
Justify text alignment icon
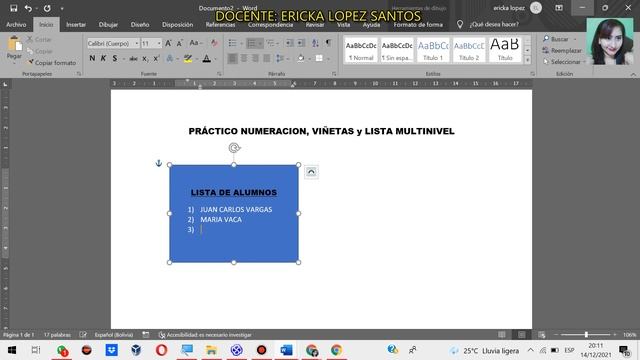(267, 59)
